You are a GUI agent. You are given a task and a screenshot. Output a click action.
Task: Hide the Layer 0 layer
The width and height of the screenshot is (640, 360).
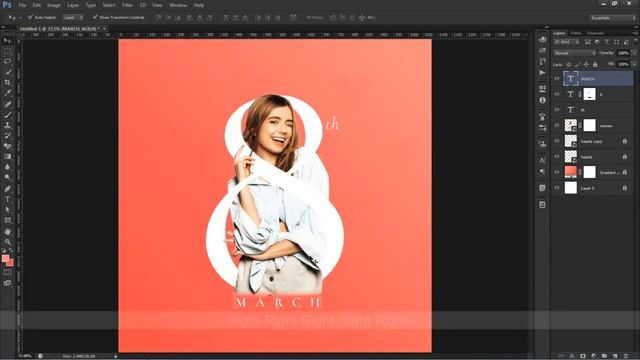coord(557,188)
